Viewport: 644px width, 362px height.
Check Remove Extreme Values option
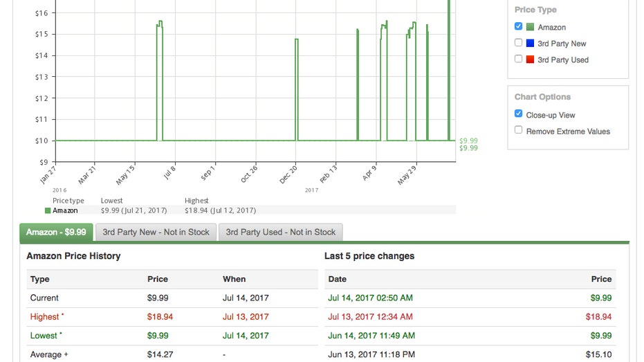click(x=518, y=130)
